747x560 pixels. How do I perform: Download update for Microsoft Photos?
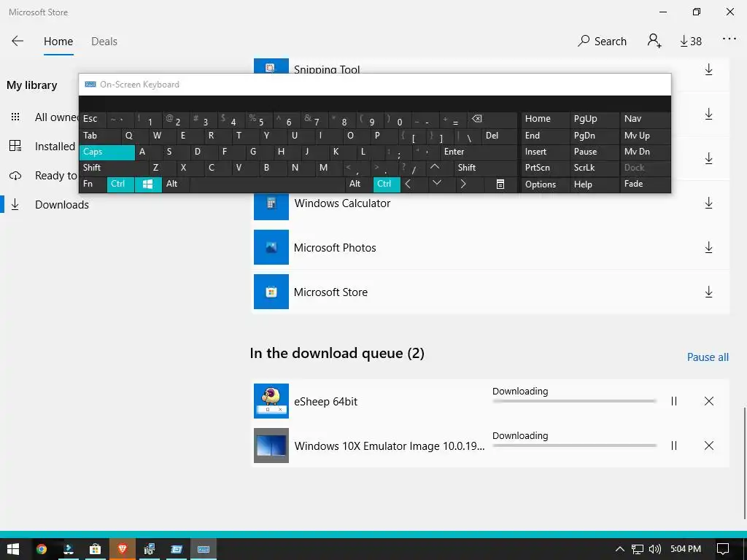click(708, 248)
